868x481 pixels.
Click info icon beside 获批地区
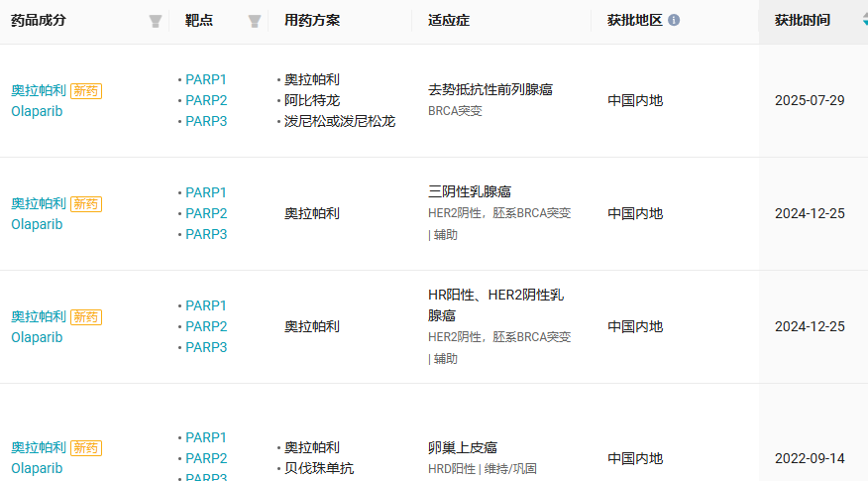pos(674,20)
